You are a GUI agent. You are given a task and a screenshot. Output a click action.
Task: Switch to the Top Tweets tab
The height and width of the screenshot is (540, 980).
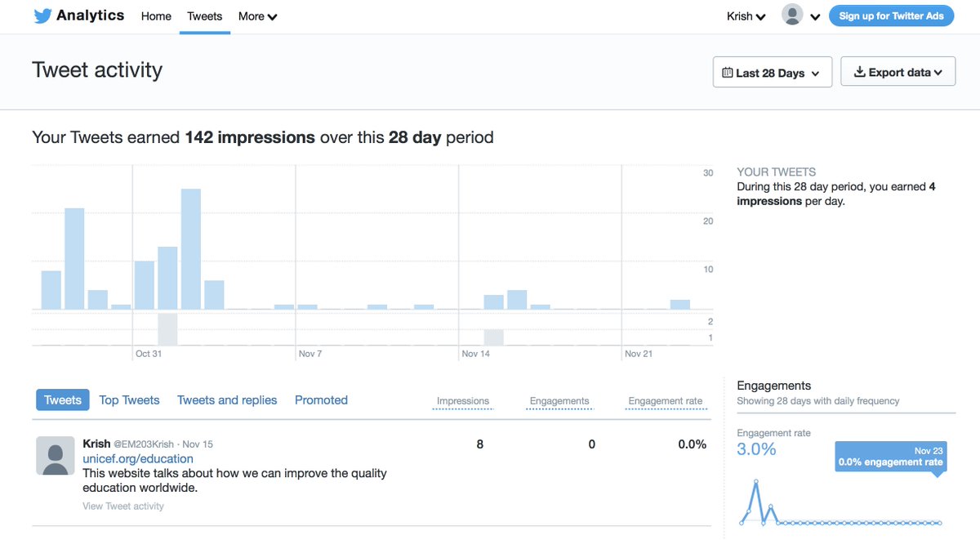[x=129, y=399]
